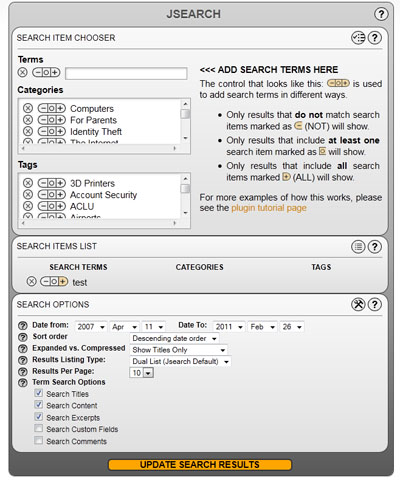The height and width of the screenshot is (480, 400).
Task: Mark Computers category as ALL (plus)
Action: click(61, 108)
